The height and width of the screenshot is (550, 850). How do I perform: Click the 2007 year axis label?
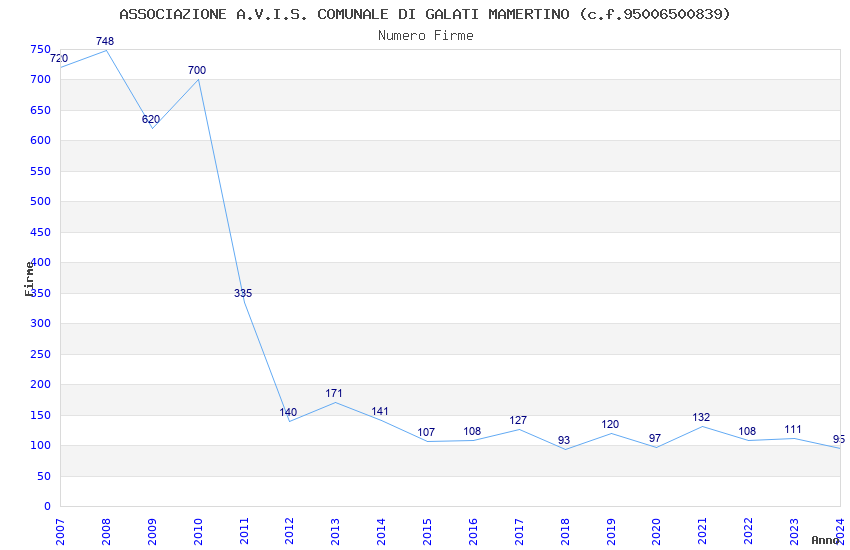coord(60,531)
